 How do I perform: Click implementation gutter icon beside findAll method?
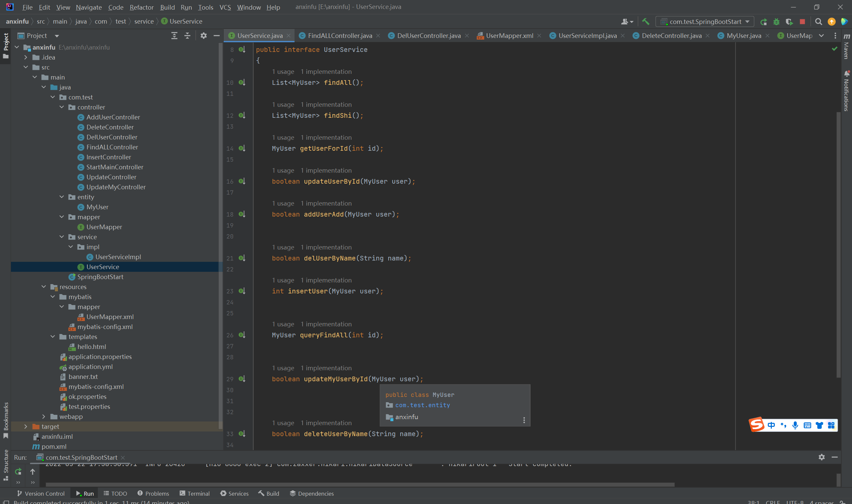pyautogui.click(x=242, y=83)
